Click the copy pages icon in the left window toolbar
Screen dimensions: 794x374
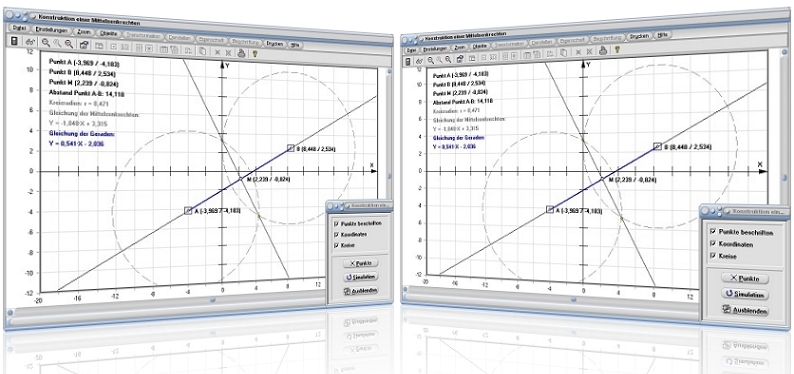203,51
